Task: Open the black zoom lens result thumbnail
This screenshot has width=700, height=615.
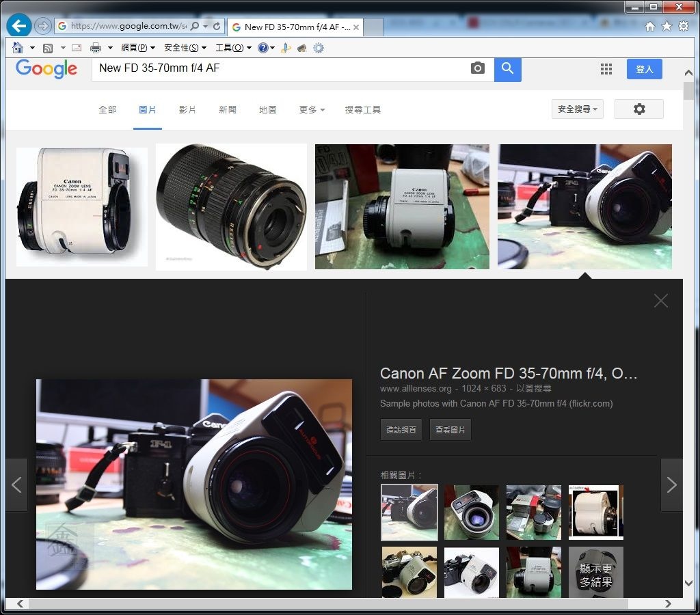Action: (x=231, y=206)
